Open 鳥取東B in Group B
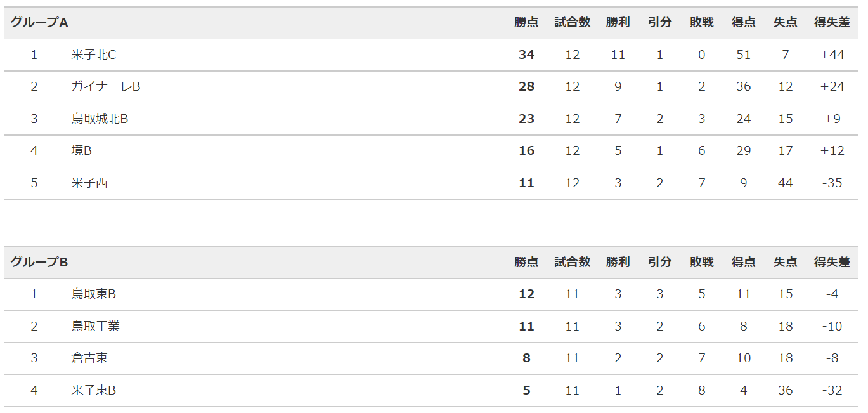868x413 pixels. tap(93, 294)
